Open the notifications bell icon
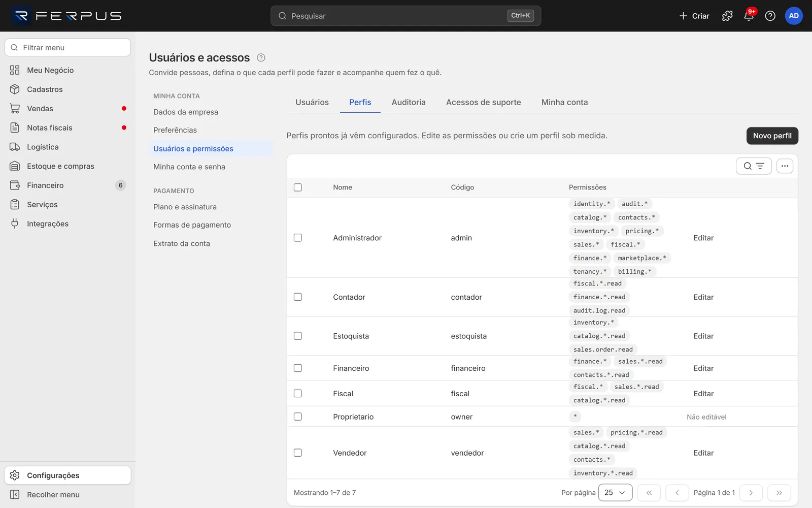 [749, 16]
